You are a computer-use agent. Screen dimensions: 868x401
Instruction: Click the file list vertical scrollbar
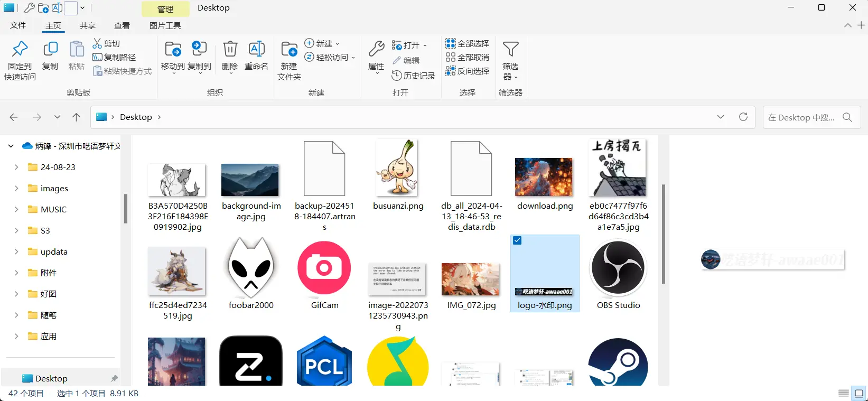pos(663,235)
